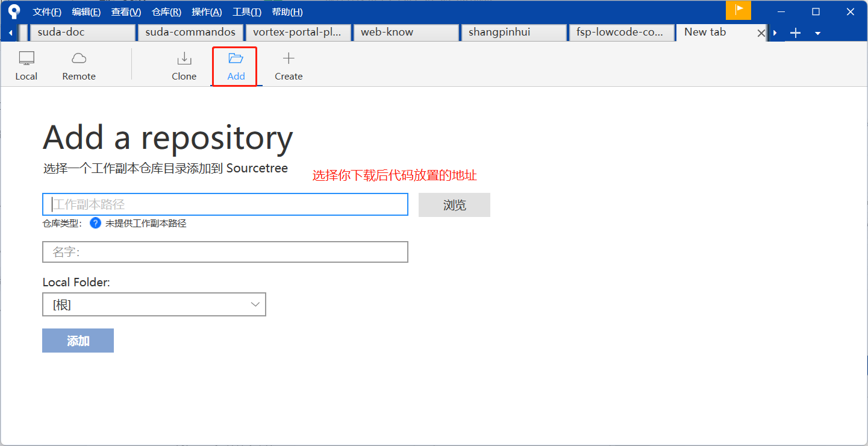The width and height of the screenshot is (868, 446).
Task: Open the Local repositories view
Action: pyautogui.click(x=27, y=66)
